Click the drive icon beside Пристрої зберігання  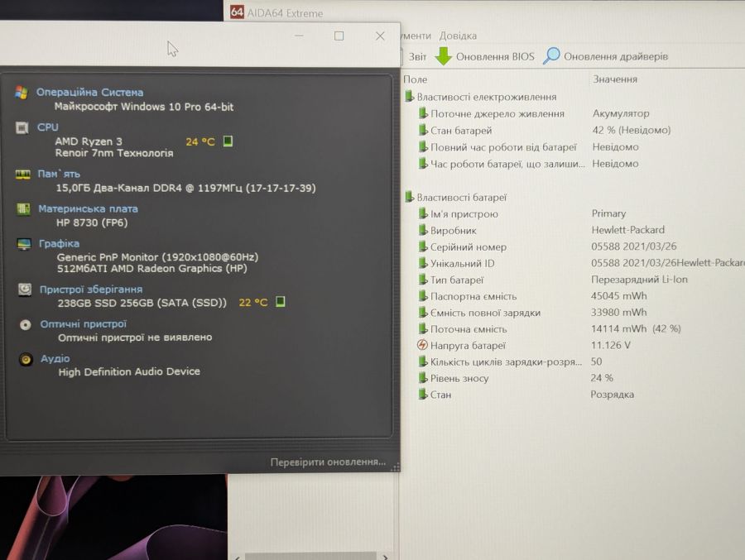click(25, 290)
